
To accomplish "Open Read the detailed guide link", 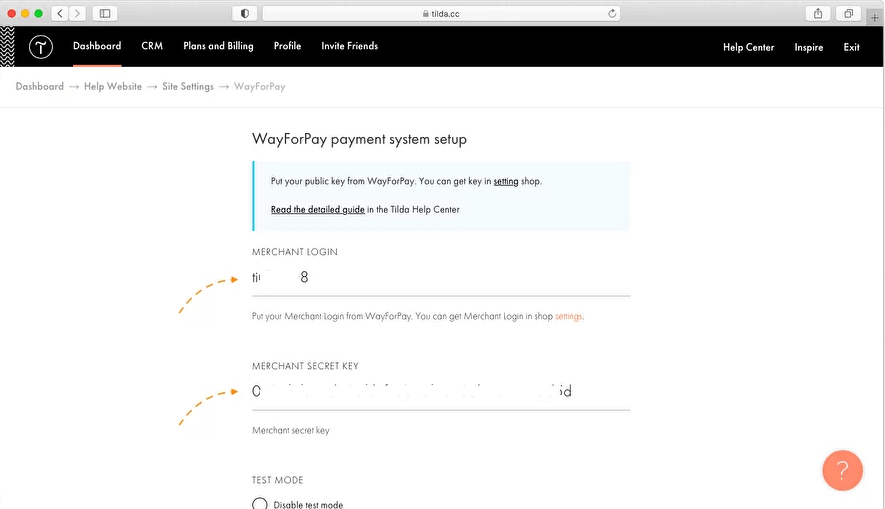I will [x=318, y=209].
